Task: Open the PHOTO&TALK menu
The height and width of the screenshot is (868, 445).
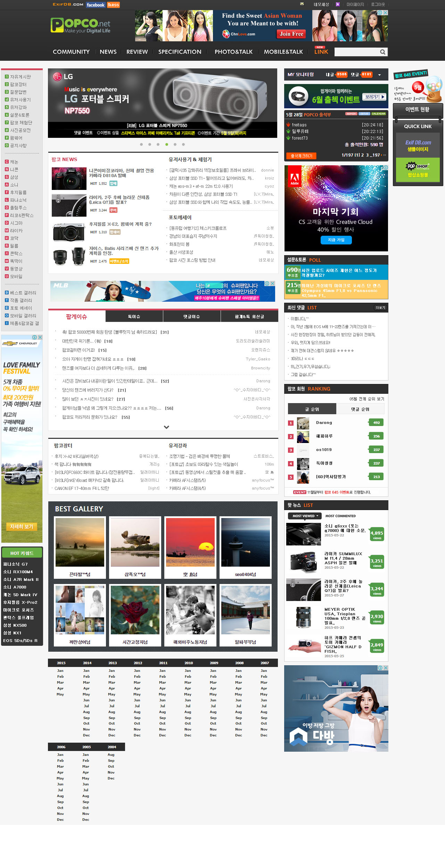Action: 233,52
